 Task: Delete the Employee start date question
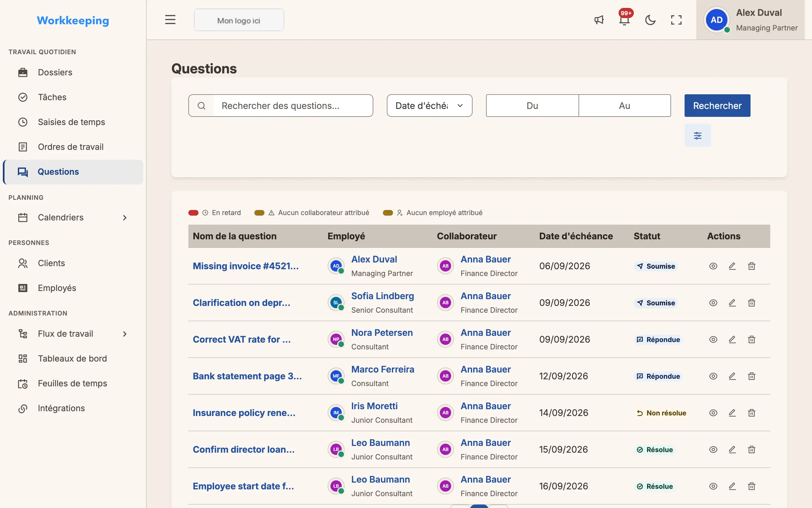752,486
